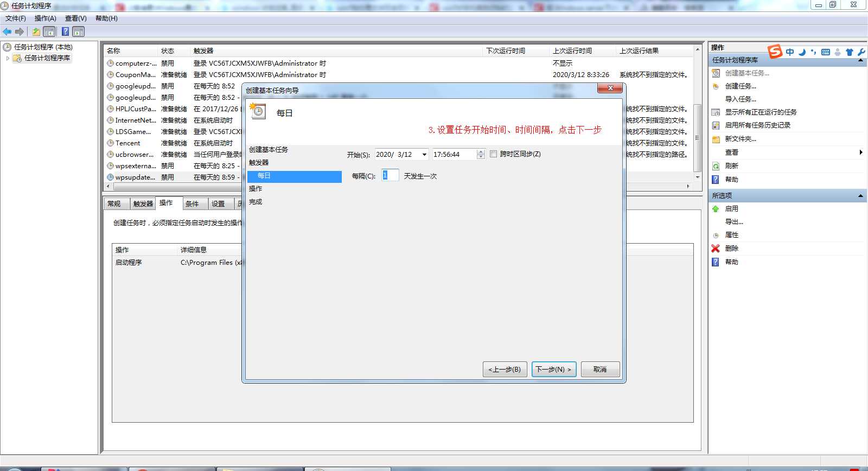The height and width of the screenshot is (471, 868).
Task: Expand the 查看 submenu arrow
Action: 861,152
